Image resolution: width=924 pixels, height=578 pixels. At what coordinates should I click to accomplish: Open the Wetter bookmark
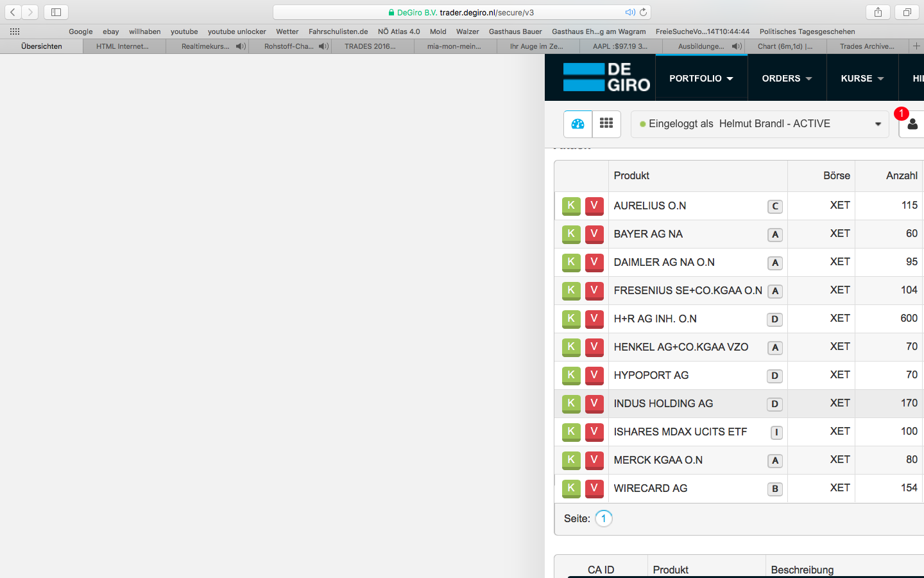coord(287,31)
